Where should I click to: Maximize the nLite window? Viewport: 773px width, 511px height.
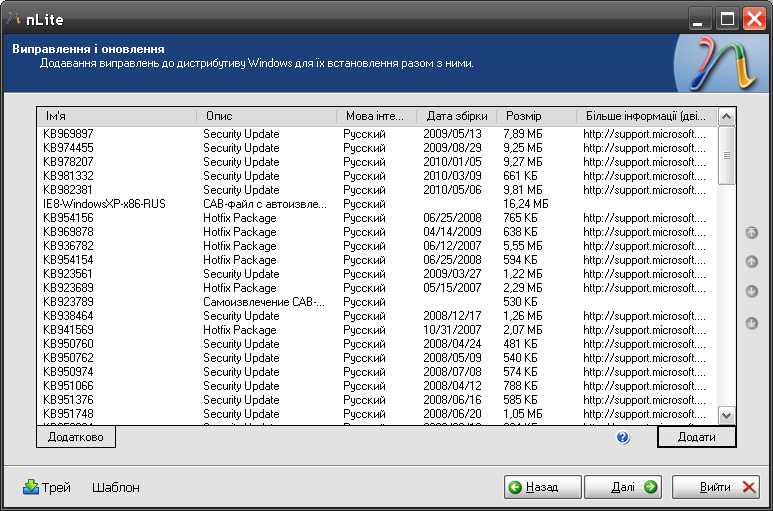[727, 20]
